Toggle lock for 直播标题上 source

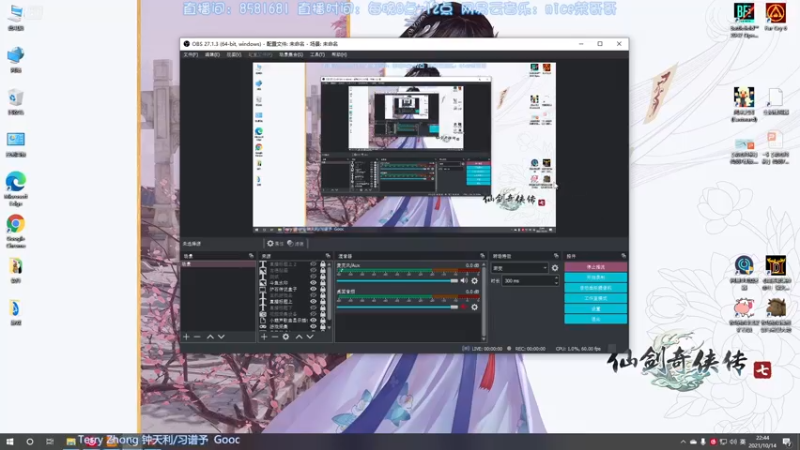click(x=322, y=302)
